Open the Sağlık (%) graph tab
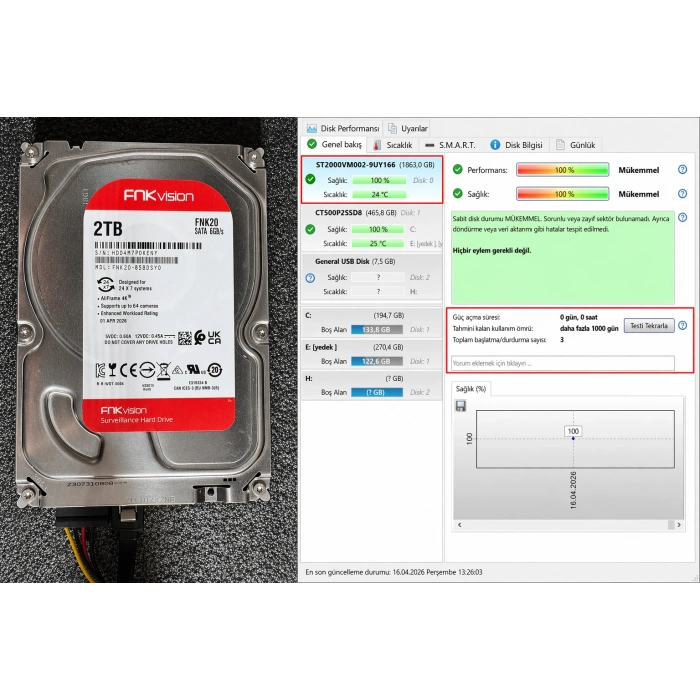Screen dimensions: 700x700 click(471, 389)
